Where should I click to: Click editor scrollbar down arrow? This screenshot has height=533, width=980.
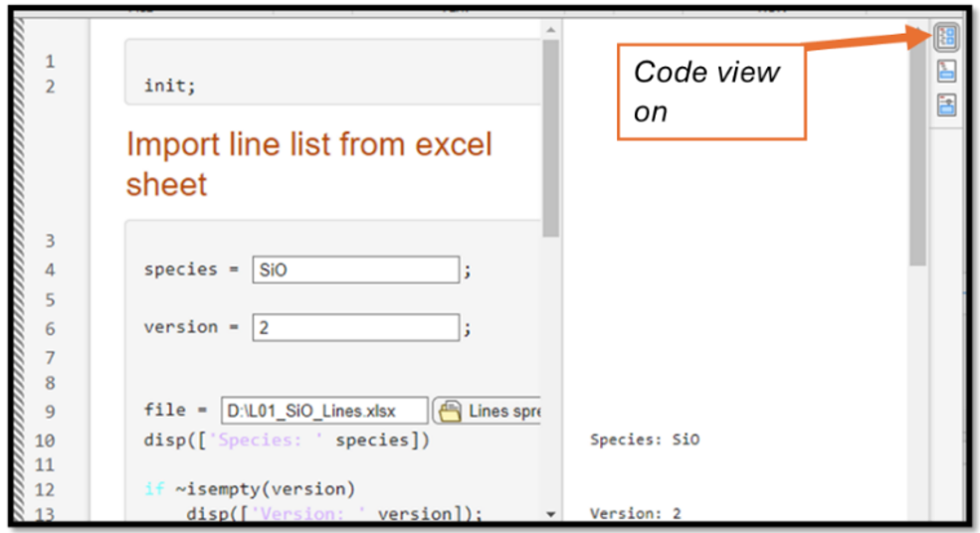550,514
